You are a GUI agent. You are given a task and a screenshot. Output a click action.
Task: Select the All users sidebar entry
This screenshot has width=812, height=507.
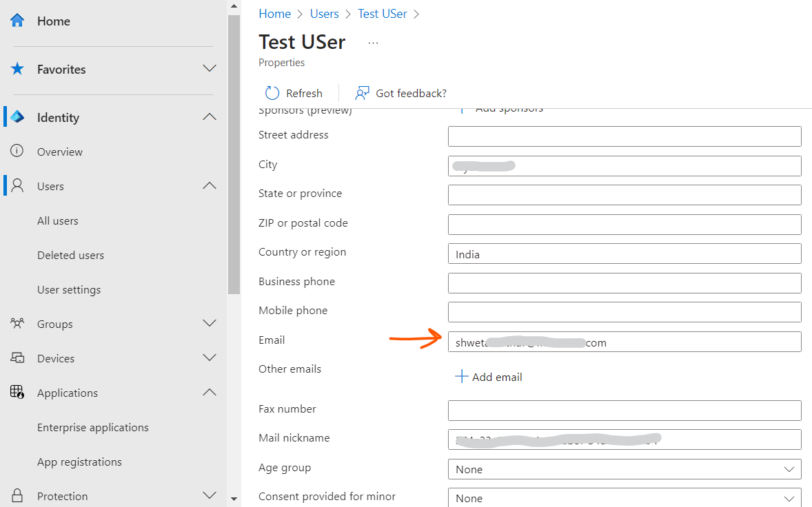(58, 220)
